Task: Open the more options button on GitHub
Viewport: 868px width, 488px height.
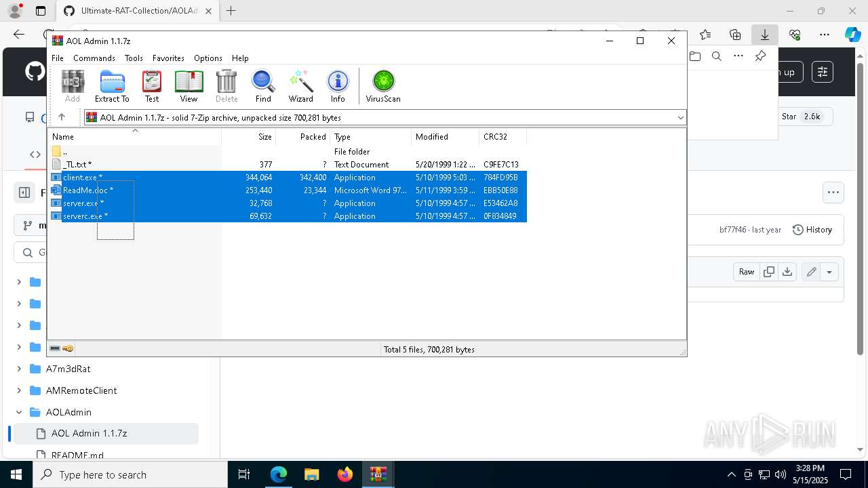Action: [833, 192]
